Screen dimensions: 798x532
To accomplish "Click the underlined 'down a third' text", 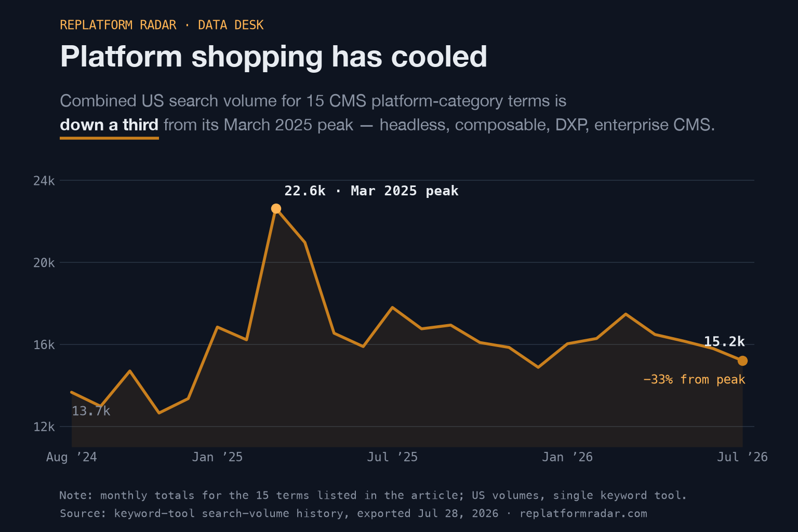I will coord(109,125).
